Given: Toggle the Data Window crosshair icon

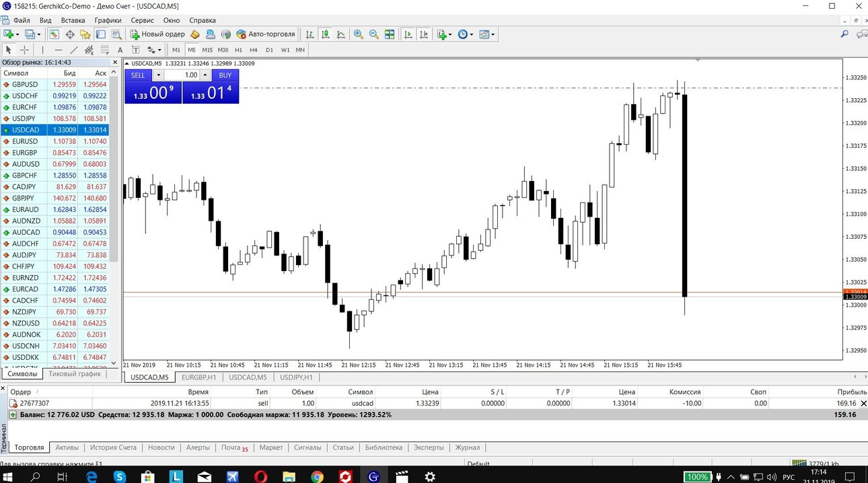Looking at the screenshot, I should pos(69,34).
